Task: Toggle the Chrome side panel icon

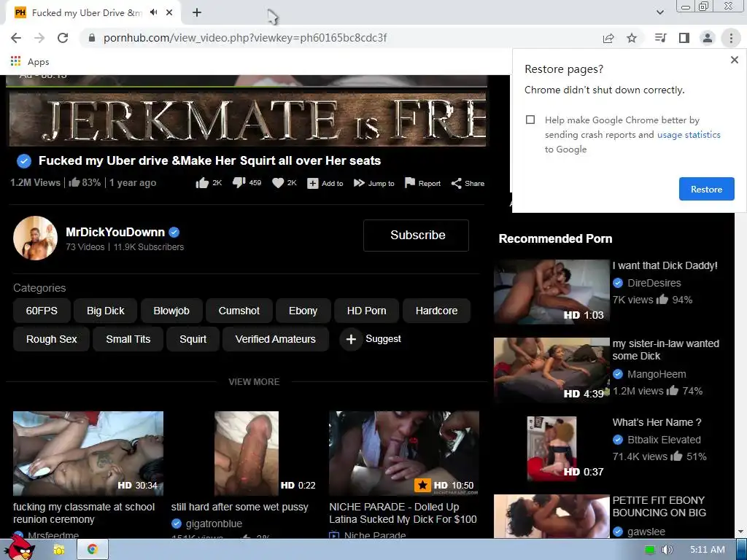Action: [684, 38]
